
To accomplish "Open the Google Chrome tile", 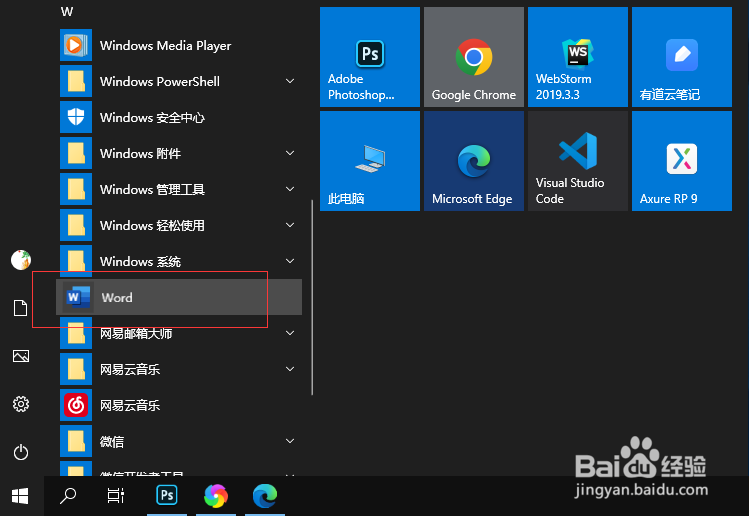I will 474,57.
